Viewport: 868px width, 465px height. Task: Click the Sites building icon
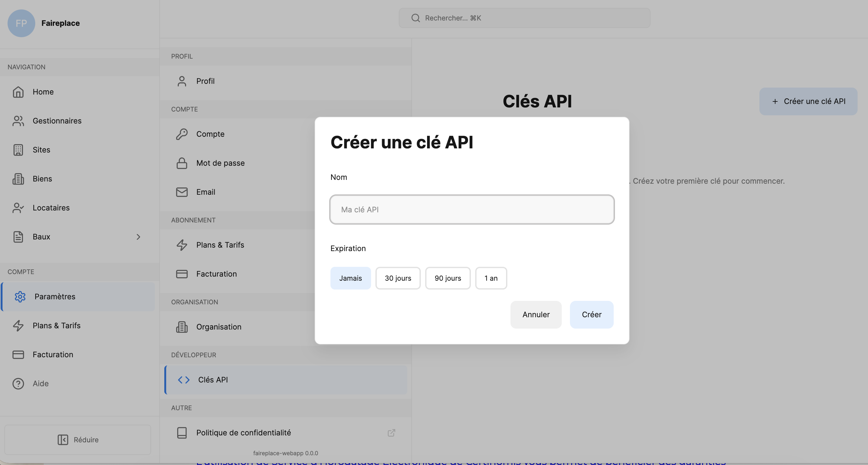click(18, 150)
